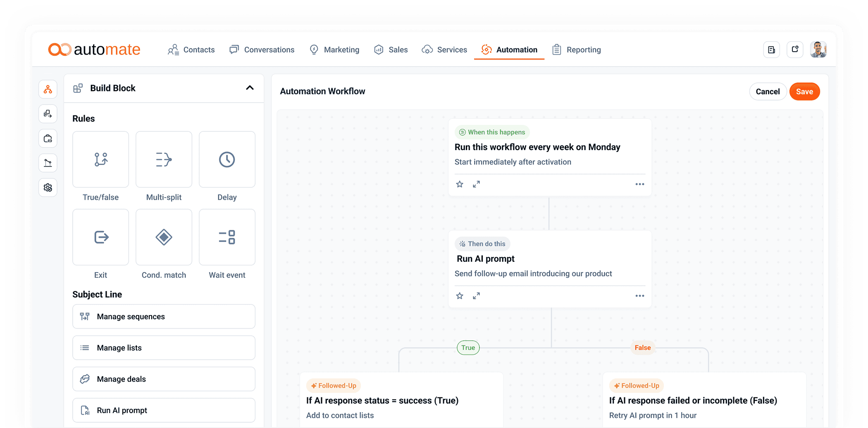Save the automation workflow
Image resolution: width=868 pixels, height=428 pixels.
point(804,92)
